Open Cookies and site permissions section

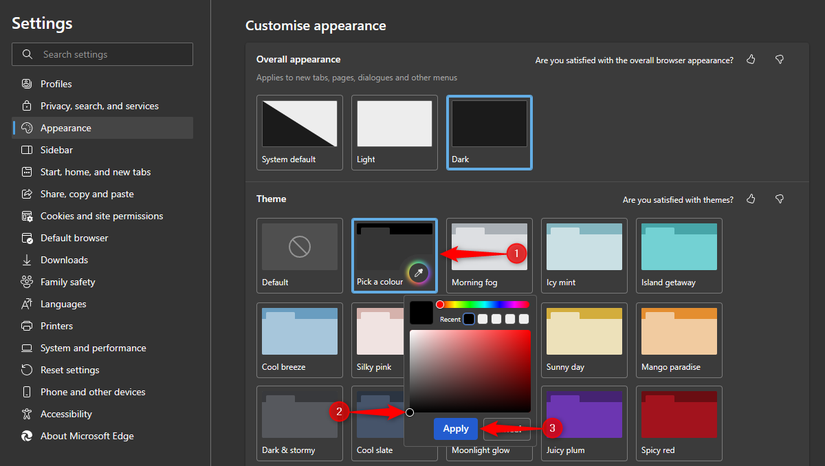point(101,216)
